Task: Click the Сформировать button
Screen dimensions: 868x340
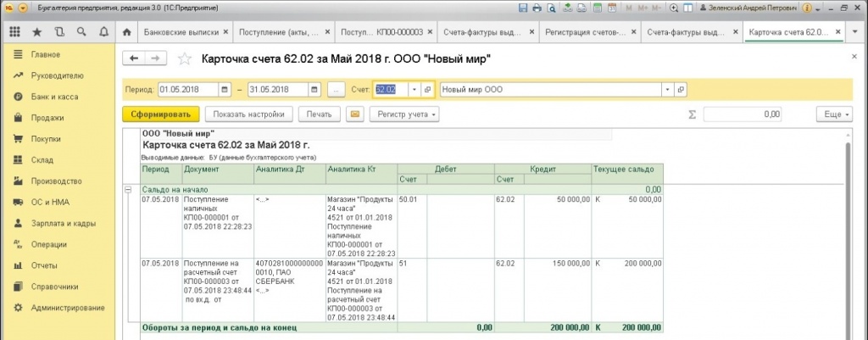Action: tap(160, 114)
